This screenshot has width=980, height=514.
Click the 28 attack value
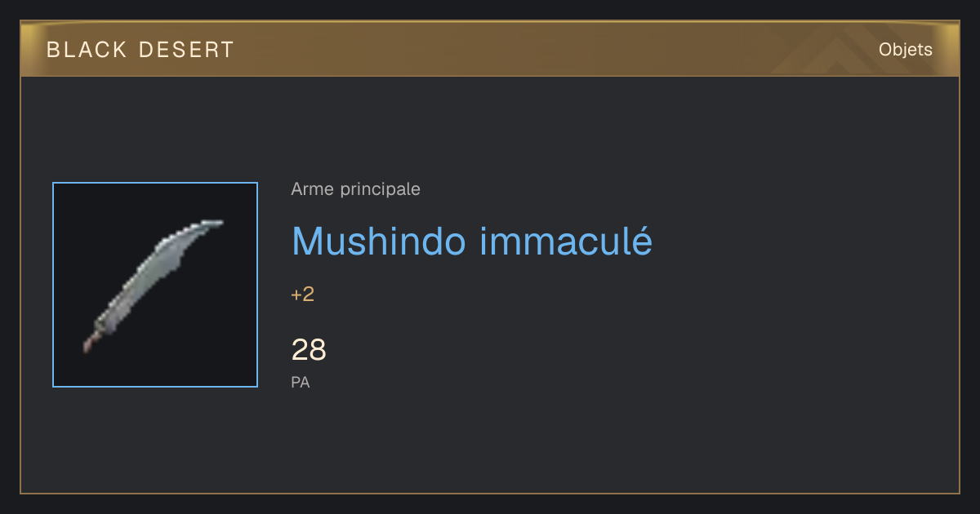309,350
